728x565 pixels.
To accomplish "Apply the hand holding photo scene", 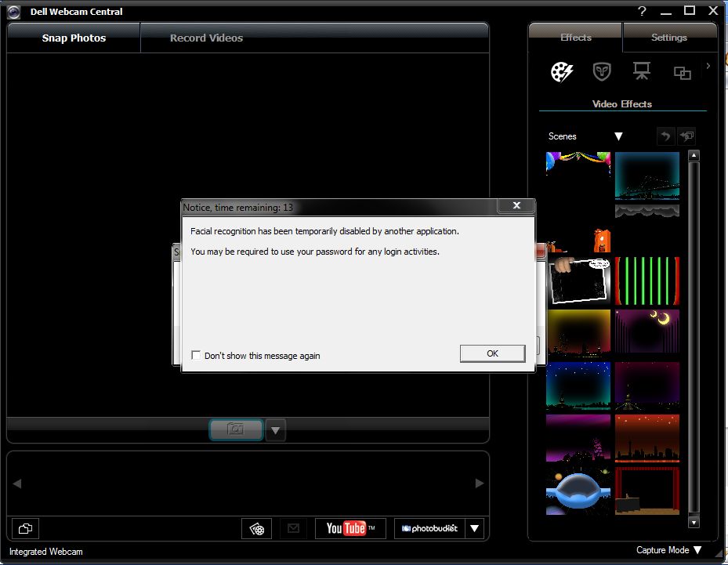I will tap(578, 281).
